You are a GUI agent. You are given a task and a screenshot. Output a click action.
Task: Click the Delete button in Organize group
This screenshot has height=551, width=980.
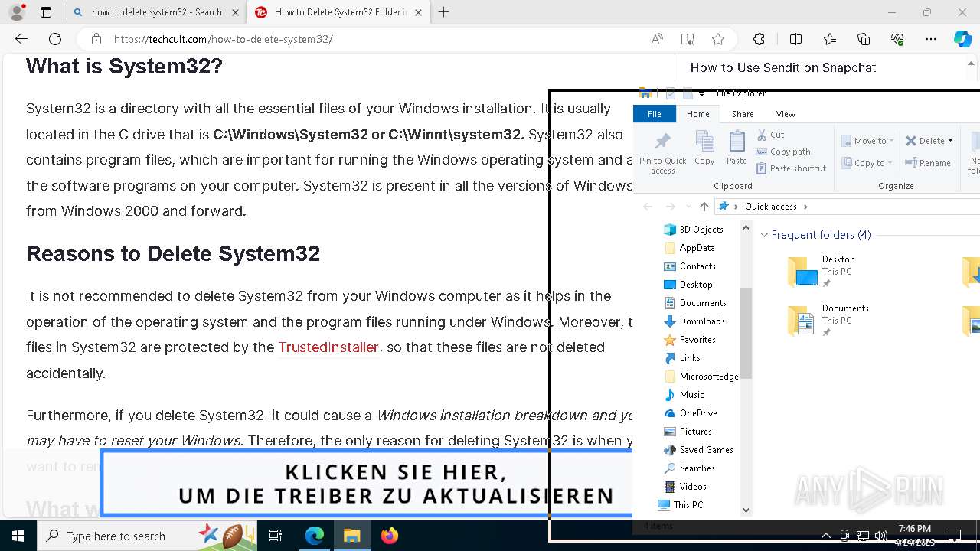tap(925, 141)
